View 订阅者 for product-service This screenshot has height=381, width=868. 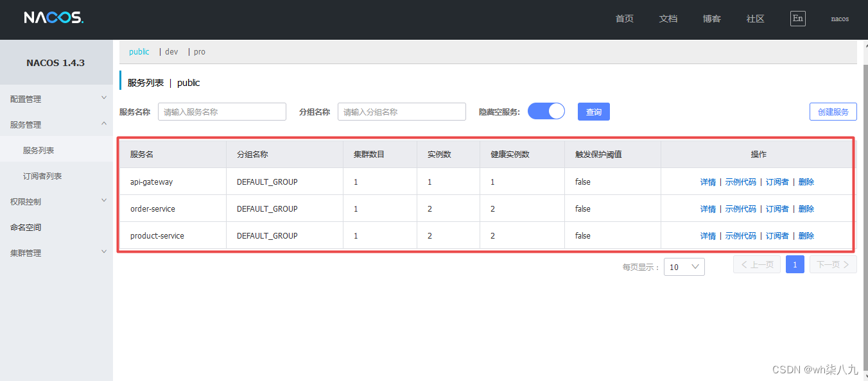(x=777, y=236)
